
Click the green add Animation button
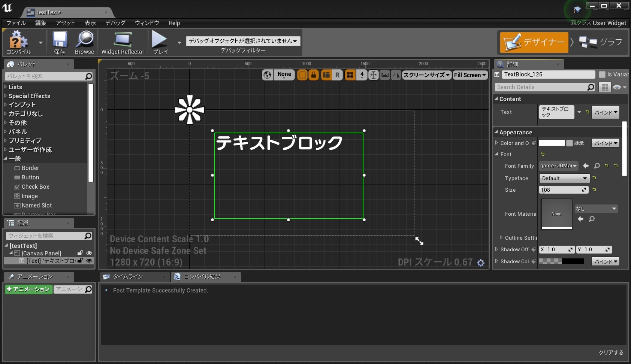28,289
